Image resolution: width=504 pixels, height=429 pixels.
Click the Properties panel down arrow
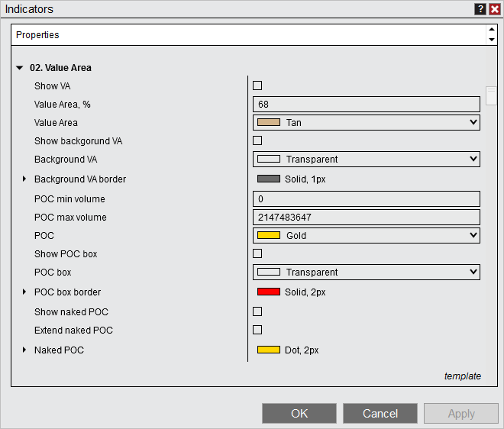click(491, 39)
